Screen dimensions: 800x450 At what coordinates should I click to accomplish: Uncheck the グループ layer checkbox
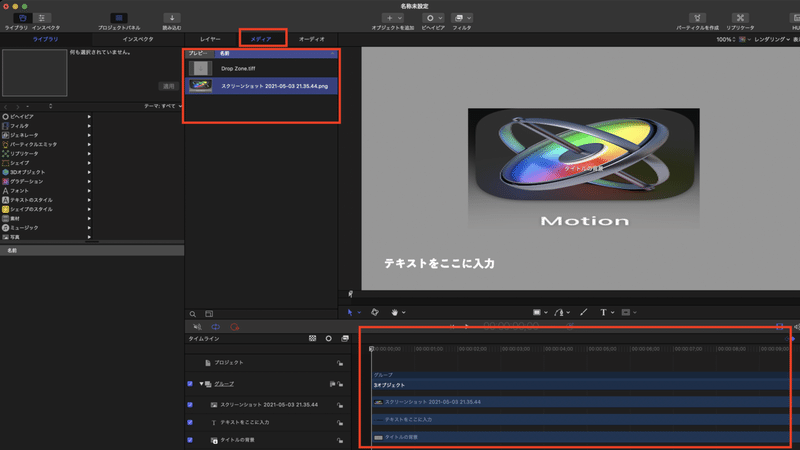pyautogui.click(x=190, y=384)
